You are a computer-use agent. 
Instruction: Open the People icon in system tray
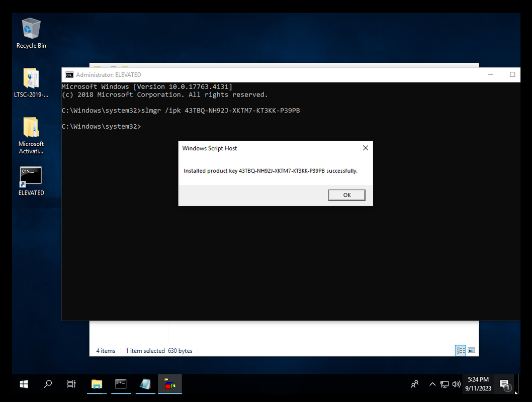pos(415,384)
